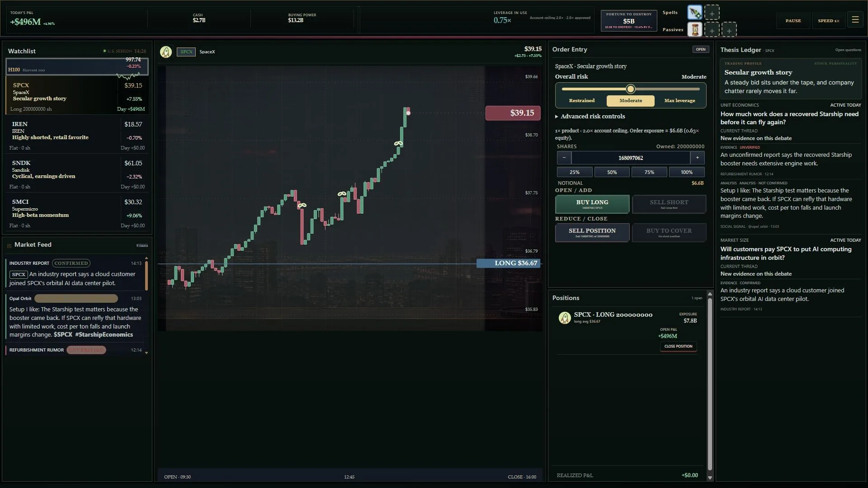Click the Market Feed panel icon
The width and height of the screenshot is (868, 488).
pyautogui.click(x=9, y=246)
